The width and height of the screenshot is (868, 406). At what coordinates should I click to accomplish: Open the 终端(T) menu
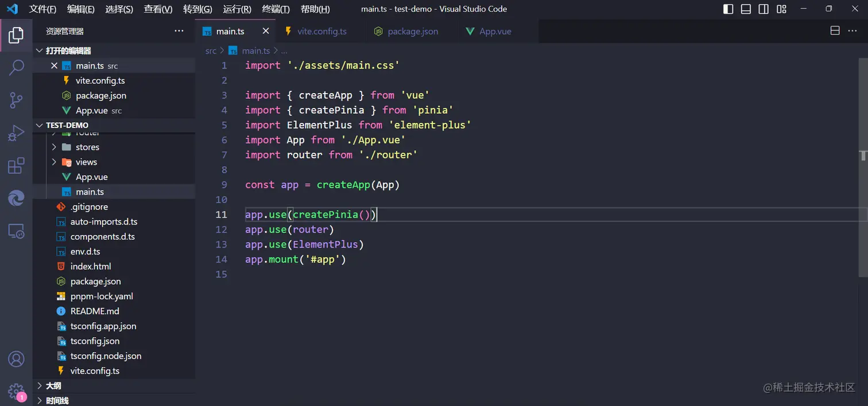point(276,9)
